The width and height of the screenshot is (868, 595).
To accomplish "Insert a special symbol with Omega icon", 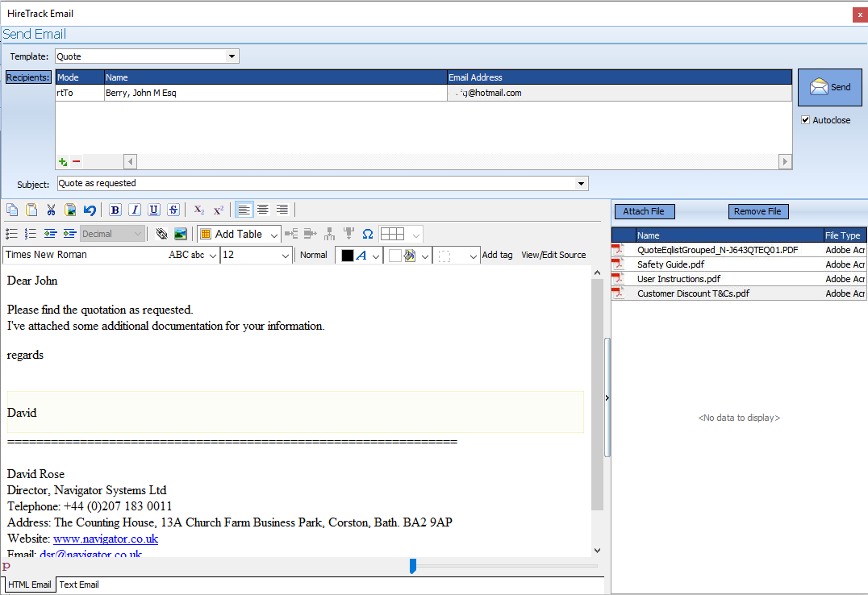I will [x=368, y=234].
